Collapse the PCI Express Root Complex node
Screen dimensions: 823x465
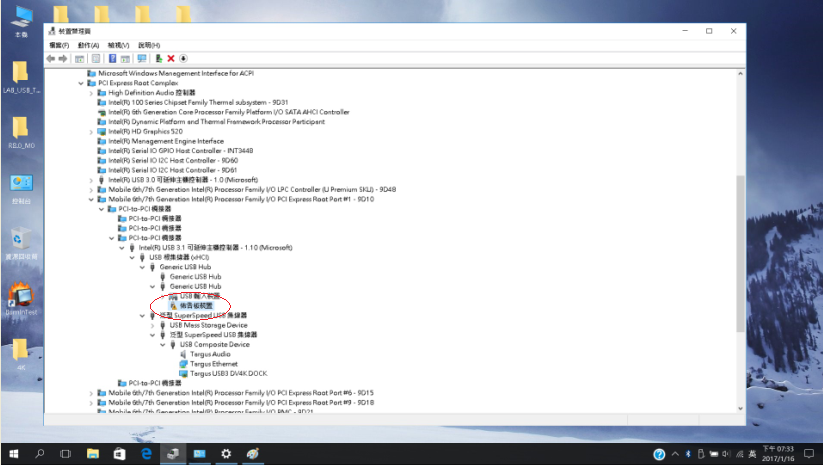pyautogui.click(x=81, y=83)
